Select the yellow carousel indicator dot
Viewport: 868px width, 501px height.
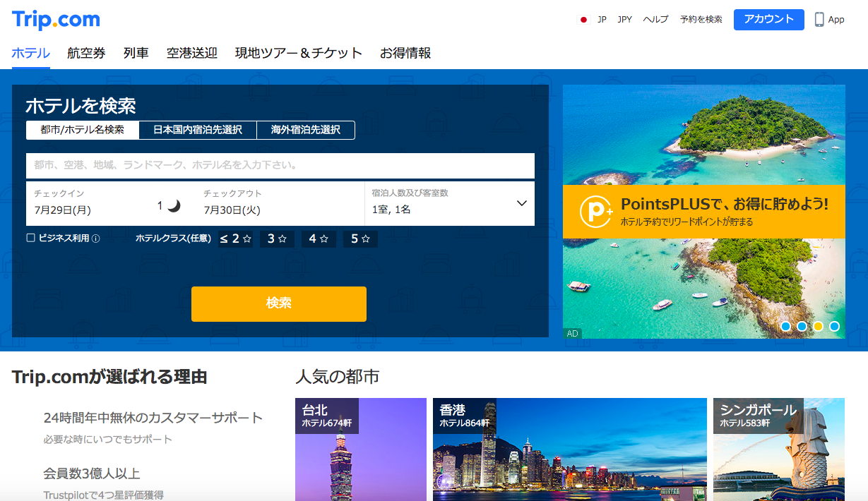(x=818, y=327)
